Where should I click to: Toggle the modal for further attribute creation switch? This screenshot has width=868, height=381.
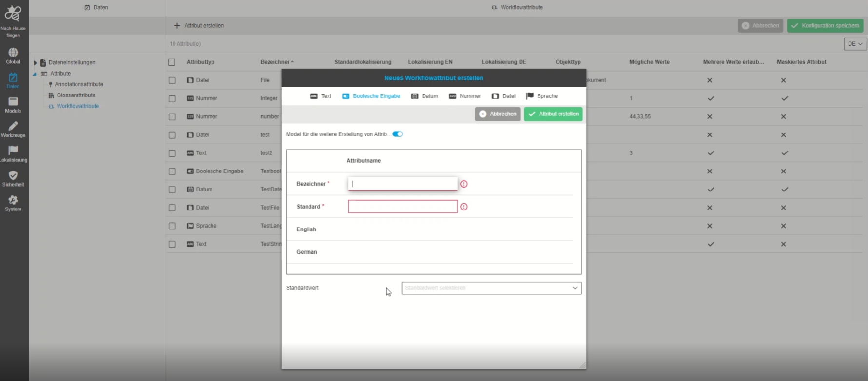coord(398,134)
